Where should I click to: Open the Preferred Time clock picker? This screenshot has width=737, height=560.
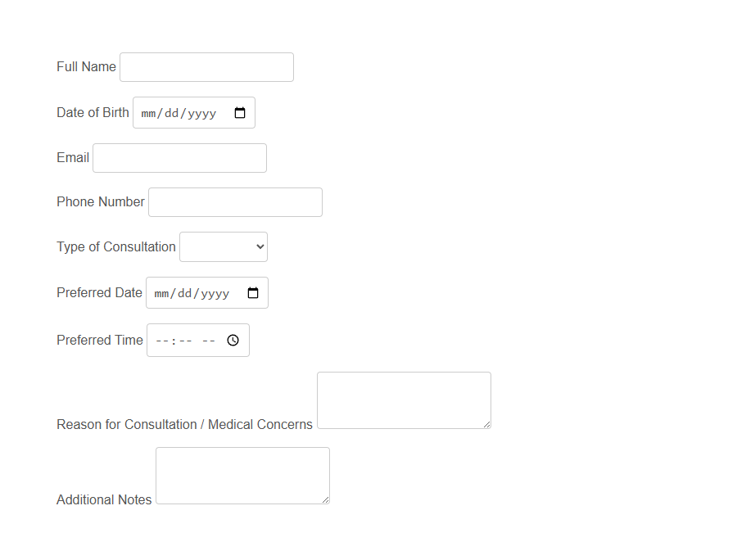pyautogui.click(x=233, y=340)
